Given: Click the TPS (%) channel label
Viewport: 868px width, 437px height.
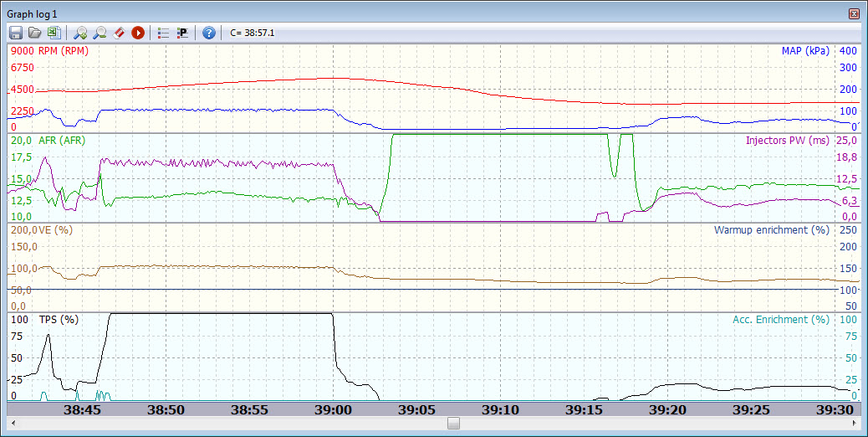Looking at the screenshot, I should 59,320.
